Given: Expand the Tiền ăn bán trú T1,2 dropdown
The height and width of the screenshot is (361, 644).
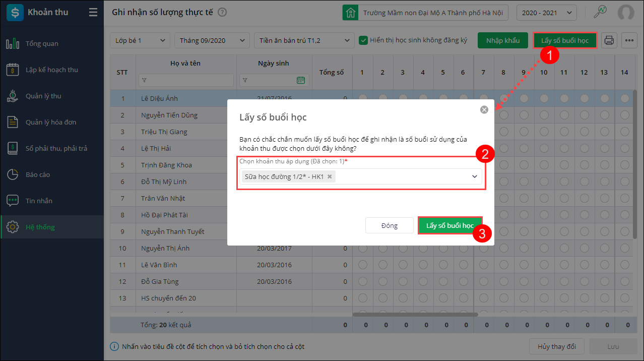Looking at the screenshot, I should tap(304, 40).
